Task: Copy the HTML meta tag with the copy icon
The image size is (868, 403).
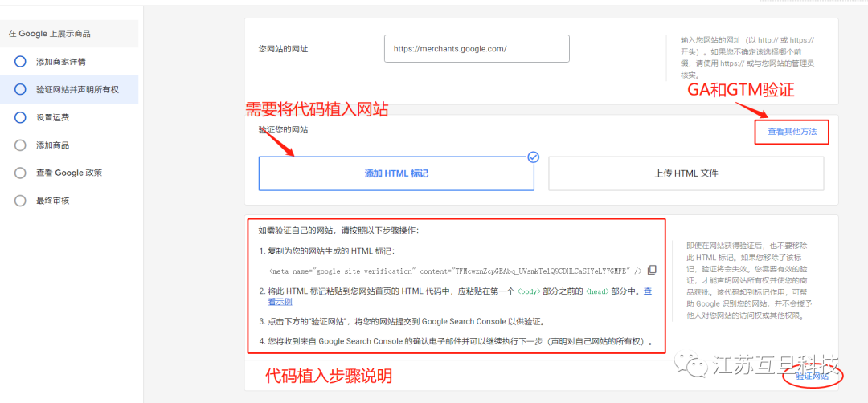Action: (x=652, y=270)
